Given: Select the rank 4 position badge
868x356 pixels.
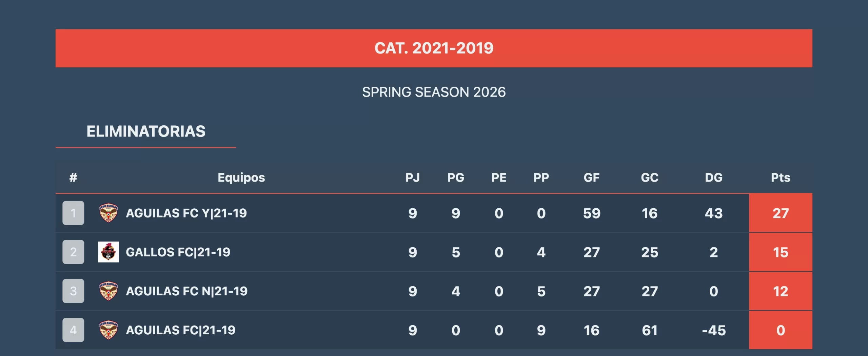Looking at the screenshot, I should pos(73,330).
